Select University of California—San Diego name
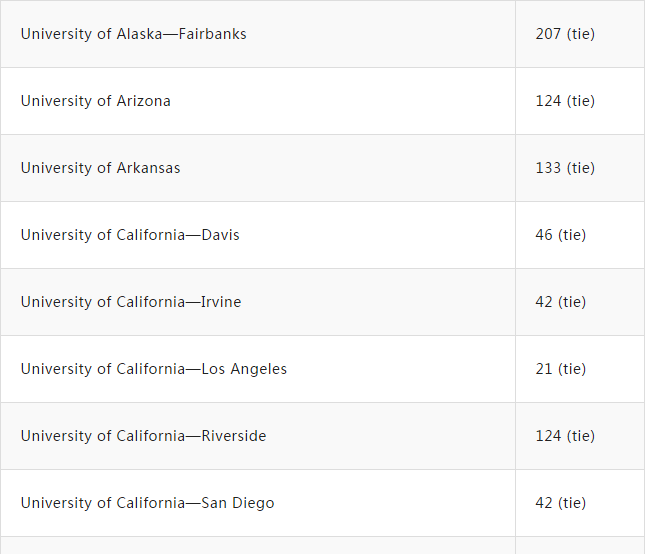Image resolution: width=645 pixels, height=554 pixels. point(147,503)
